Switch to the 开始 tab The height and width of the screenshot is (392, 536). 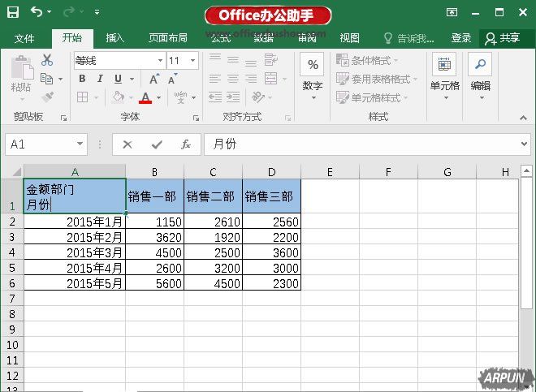[x=72, y=38]
